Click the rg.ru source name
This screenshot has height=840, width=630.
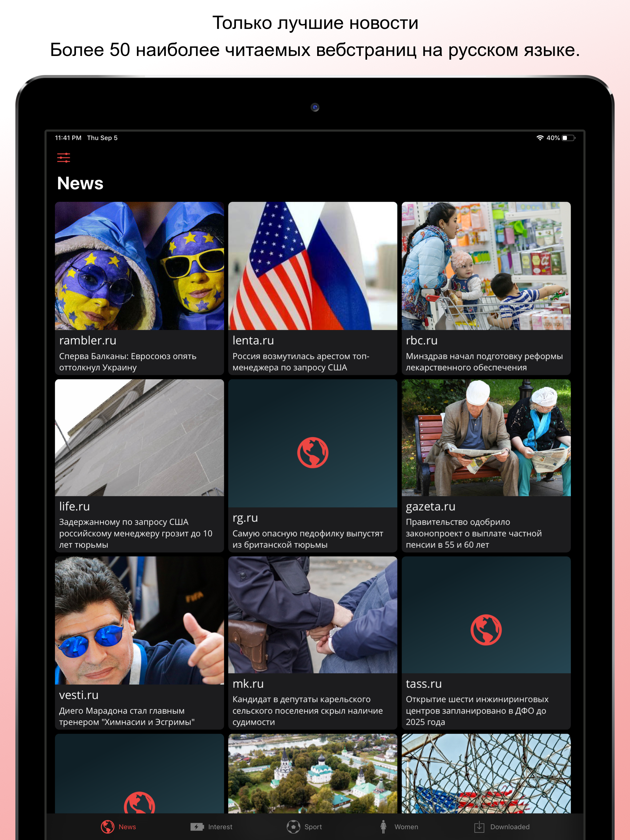tap(245, 518)
